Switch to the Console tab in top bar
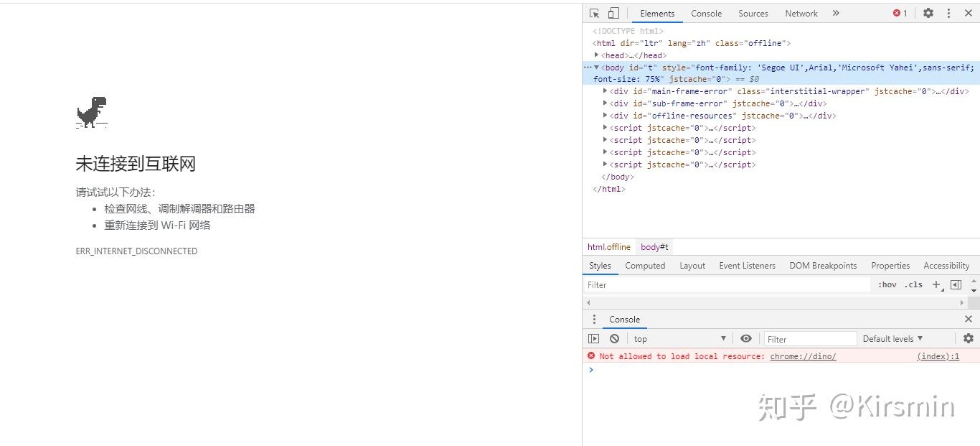Image resolution: width=980 pixels, height=446 pixels. tap(707, 13)
